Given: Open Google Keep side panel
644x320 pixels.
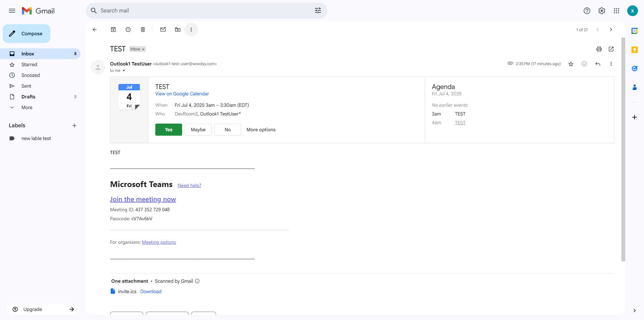Looking at the screenshot, I should click(634, 50).
